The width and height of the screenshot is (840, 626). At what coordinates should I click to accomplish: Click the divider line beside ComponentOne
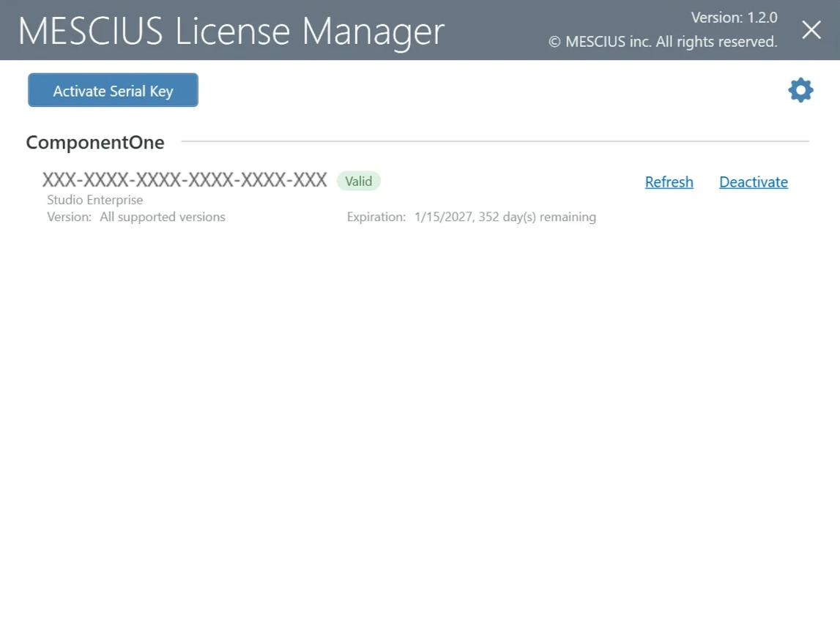(494, 141)
